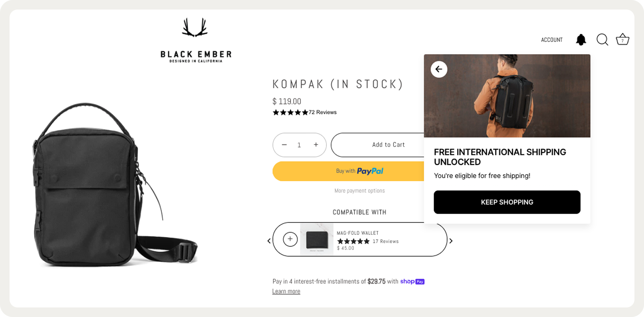Click the Black Ember antler logo
The height and width of the screenshot is (317, 644).
coord(195,28)
